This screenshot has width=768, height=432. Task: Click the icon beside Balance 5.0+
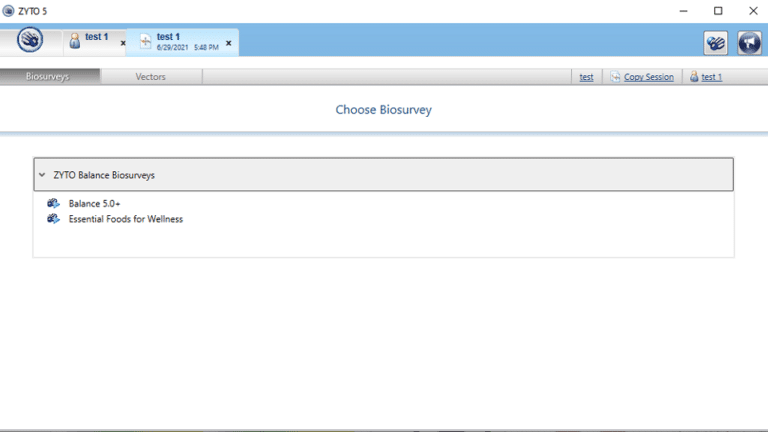coord(54,203)
